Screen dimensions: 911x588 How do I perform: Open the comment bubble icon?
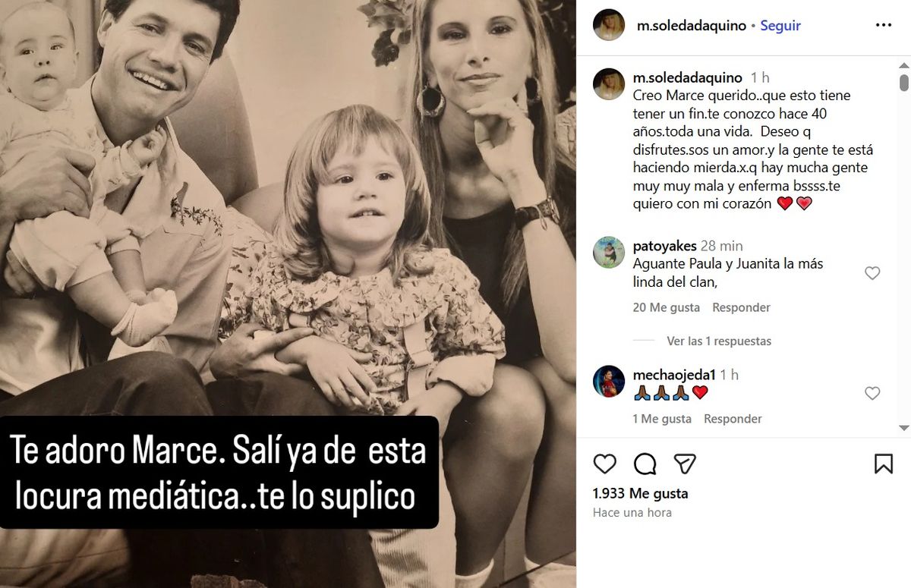coord(645,464)
